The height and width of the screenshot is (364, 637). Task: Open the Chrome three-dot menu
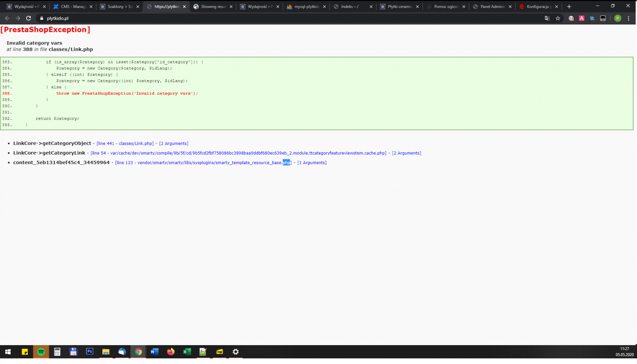pos(628,18)
